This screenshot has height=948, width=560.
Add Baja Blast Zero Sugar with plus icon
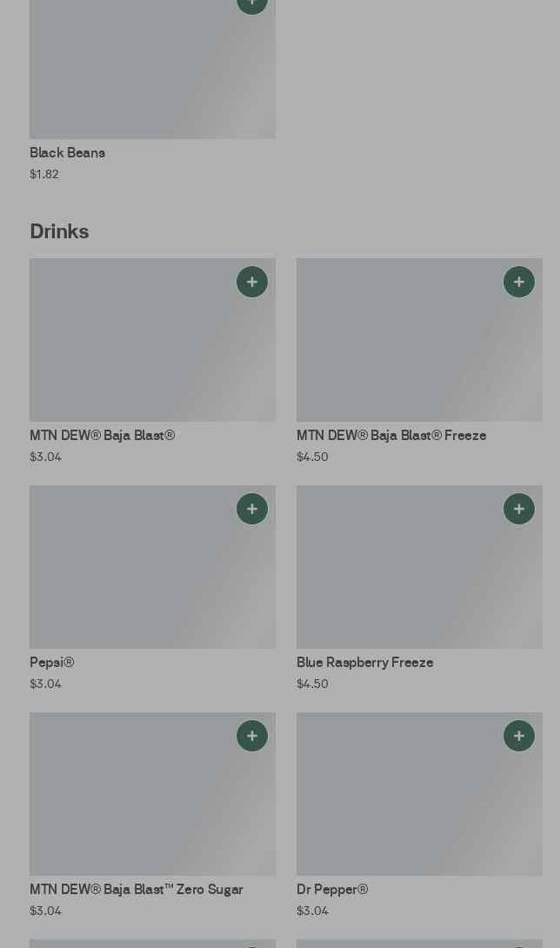click(x=252, y=736)
